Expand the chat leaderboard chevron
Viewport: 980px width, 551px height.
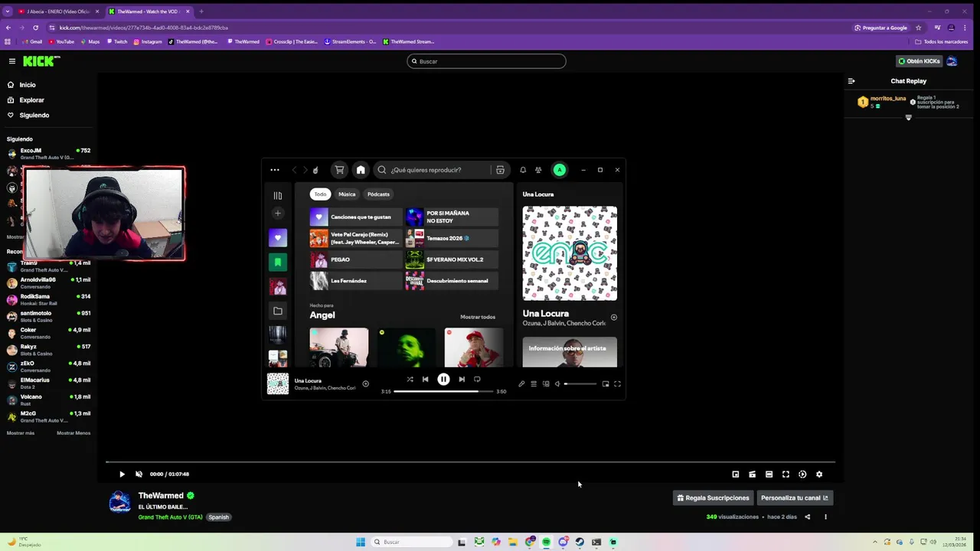(909, 118)
